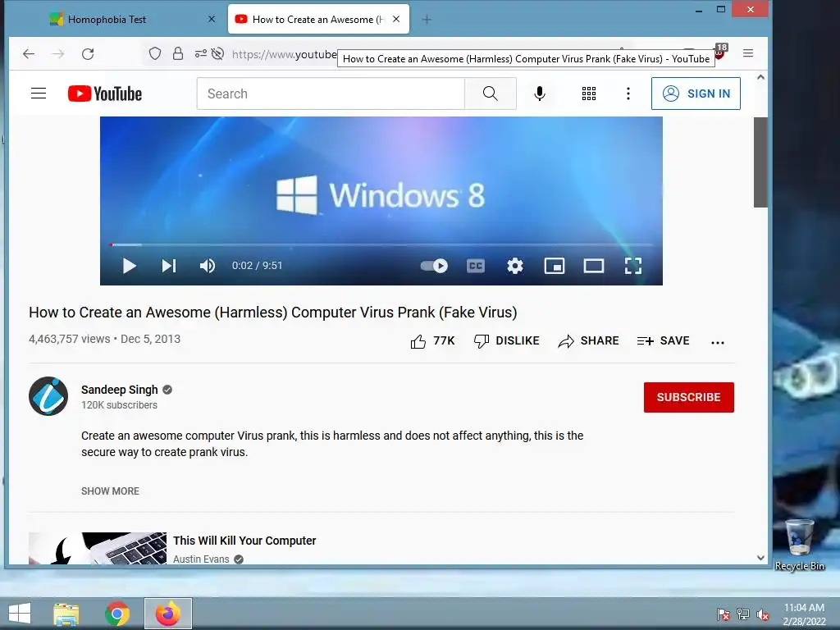Sign in to YouTube
Screen dimensions: 840x630
(696, 94)
